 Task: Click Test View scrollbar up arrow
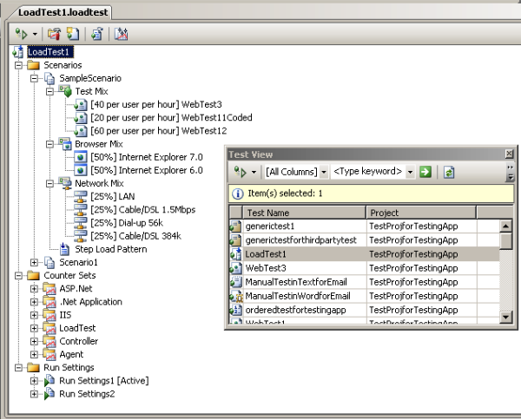(506, 226)
